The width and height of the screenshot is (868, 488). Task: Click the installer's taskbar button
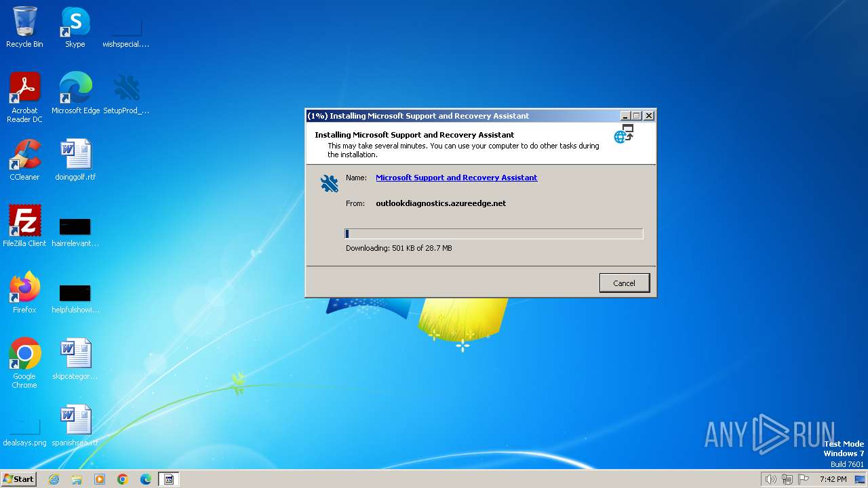click(169, 479)
